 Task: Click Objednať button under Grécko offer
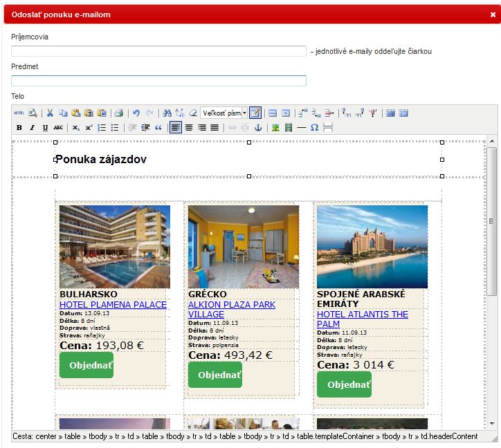pos(215,375)
